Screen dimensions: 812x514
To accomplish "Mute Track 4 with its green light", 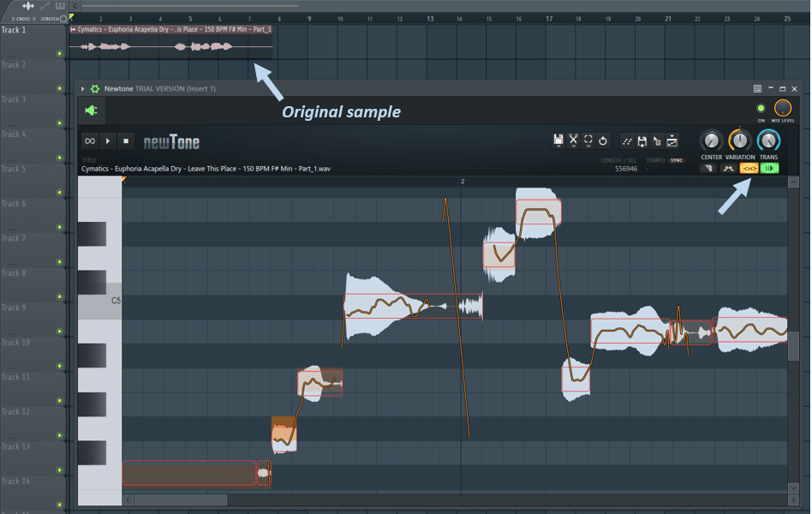I will coord(60,158).
